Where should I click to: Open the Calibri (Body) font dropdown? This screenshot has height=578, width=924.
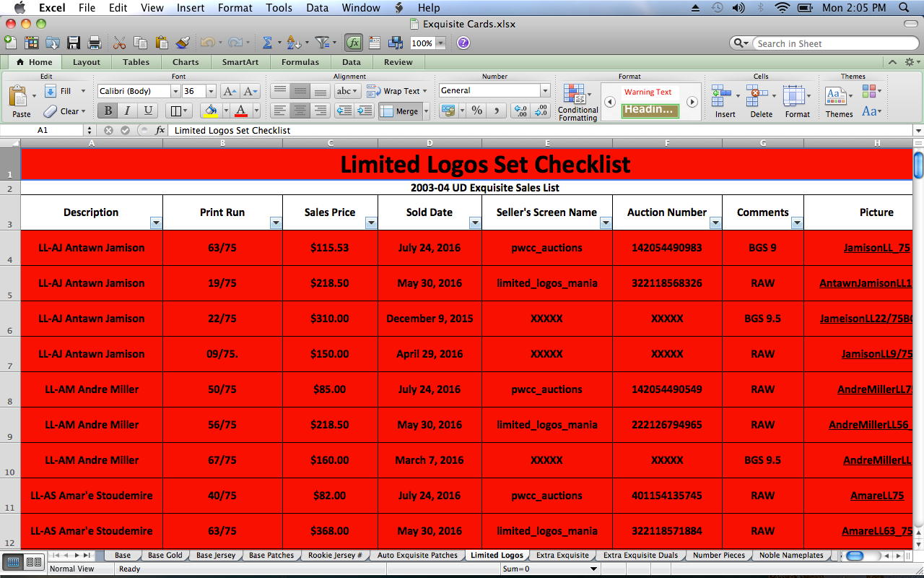coord(175,91)
